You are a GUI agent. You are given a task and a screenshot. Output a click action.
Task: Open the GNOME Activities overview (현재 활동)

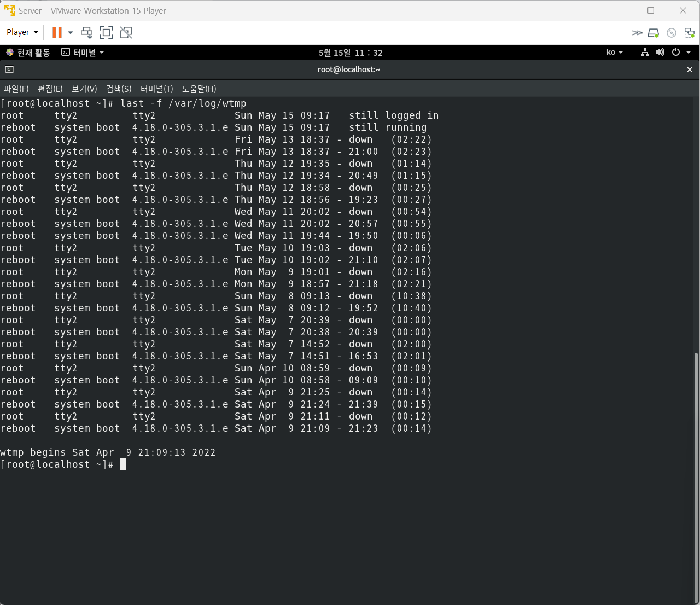pos(28,53)
